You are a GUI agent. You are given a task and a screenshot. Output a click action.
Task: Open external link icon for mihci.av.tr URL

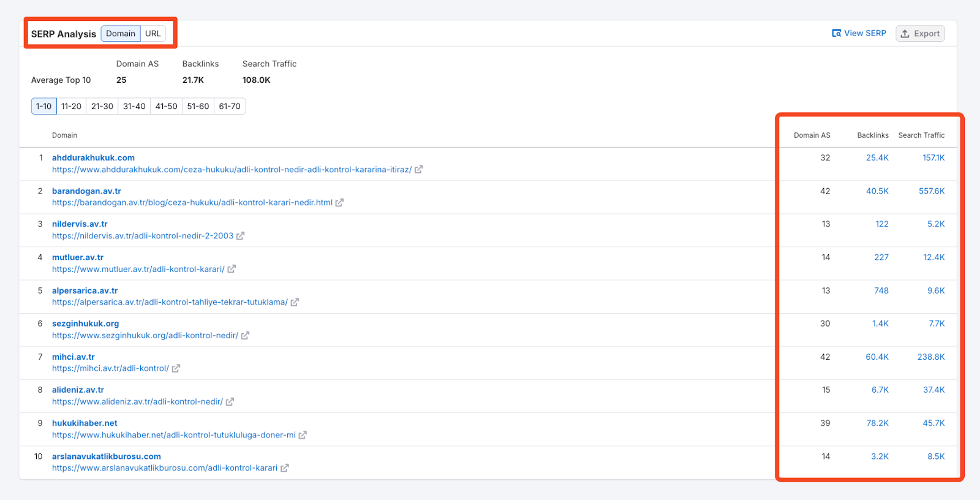tap(176, 368)
